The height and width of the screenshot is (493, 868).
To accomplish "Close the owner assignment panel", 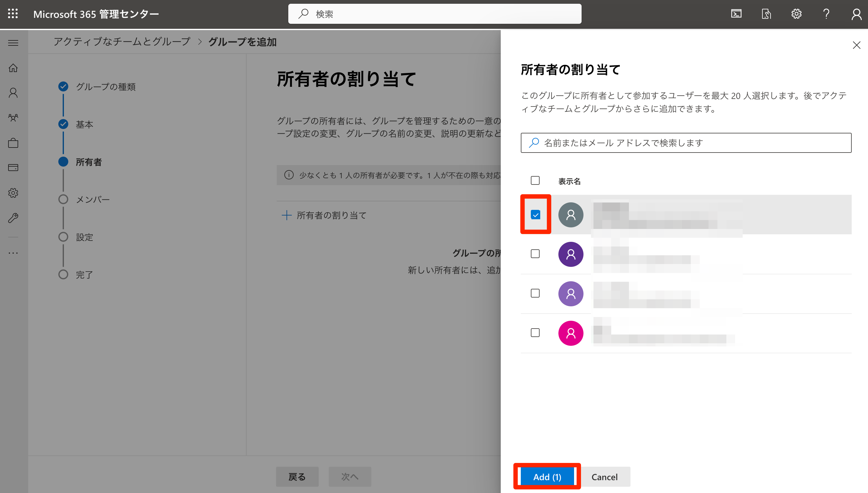I will point(856,45).
